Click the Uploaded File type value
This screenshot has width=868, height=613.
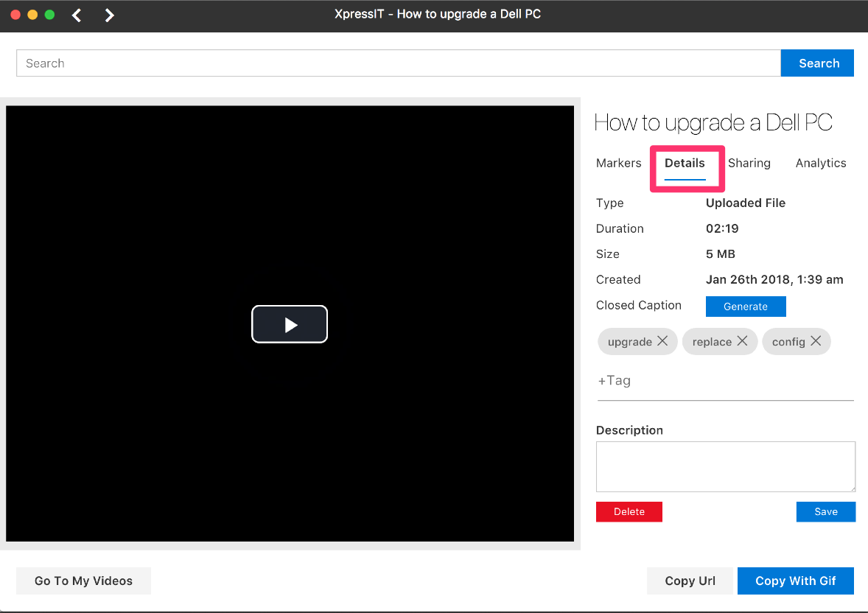(x=746, y=203)
